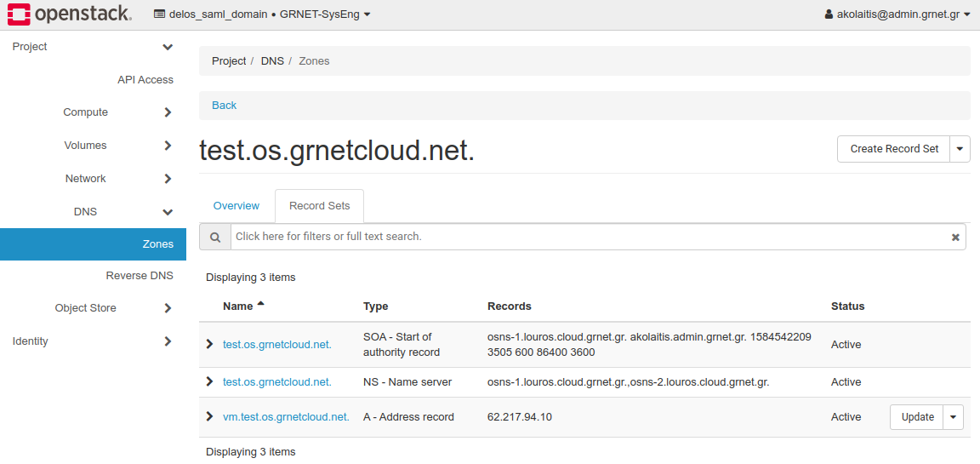Viewport: 980px width, 464px height.
Task: Open the akolaitis user account menu
Action: point(897,14)
